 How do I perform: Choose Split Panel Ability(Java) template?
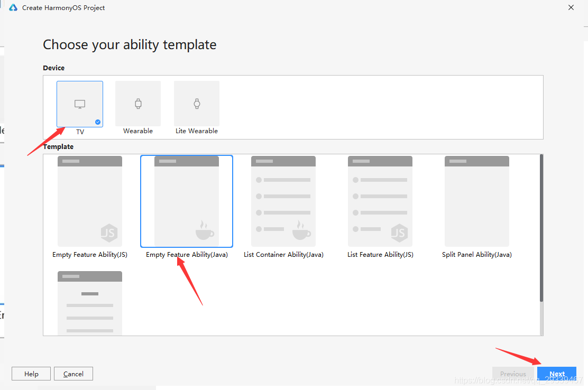point(477,201)
